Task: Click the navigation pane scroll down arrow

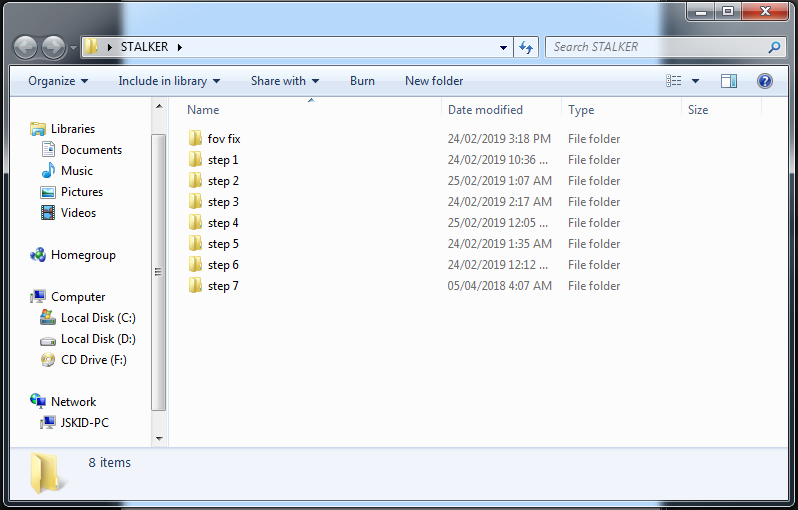Action: [x=159, y=438]
